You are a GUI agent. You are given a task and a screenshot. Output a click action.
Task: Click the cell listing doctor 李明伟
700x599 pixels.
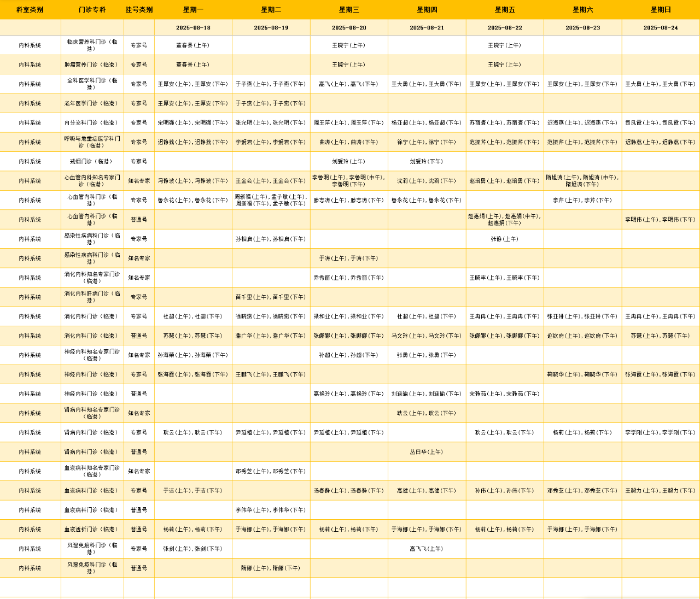pyautogui.click(x=661, y=220)
